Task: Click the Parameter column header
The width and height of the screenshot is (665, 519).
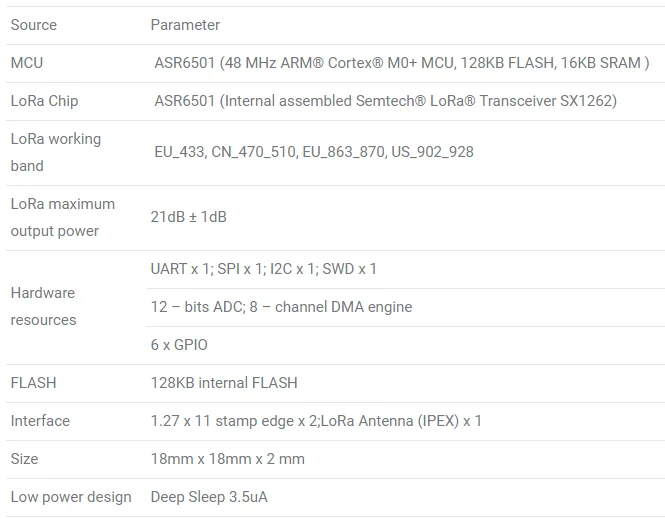Action: tap(185, 25)
